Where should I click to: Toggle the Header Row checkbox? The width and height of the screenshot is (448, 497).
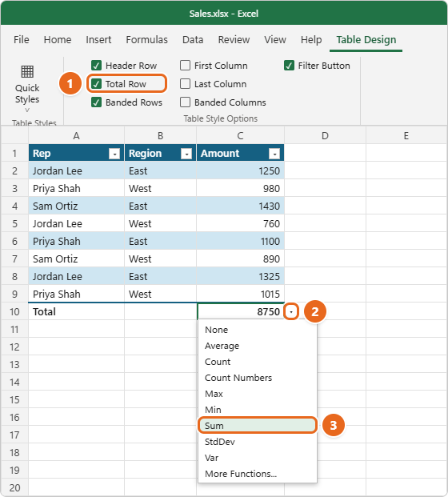pyautogui.click(x=96, y=66)
